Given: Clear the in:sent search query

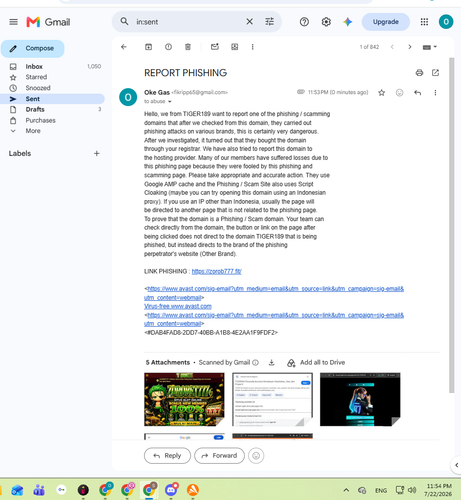Looking at the screenshot, I should pos(249,22).
